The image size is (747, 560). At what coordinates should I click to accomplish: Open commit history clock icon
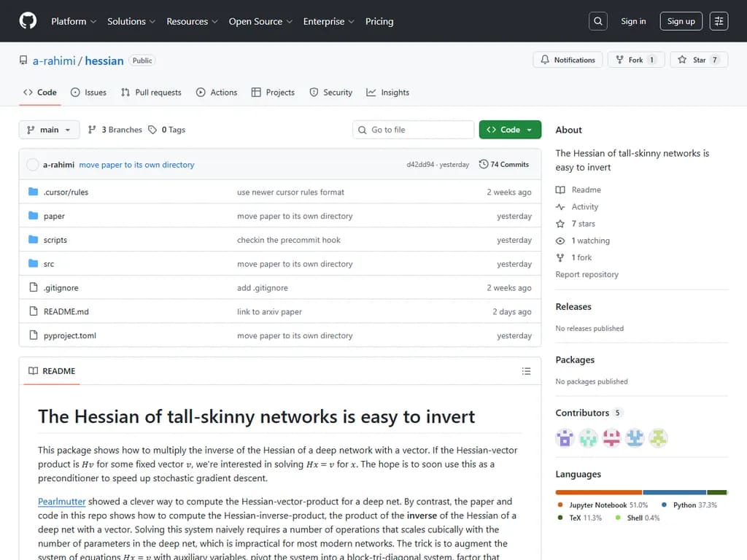click(484, 165)
